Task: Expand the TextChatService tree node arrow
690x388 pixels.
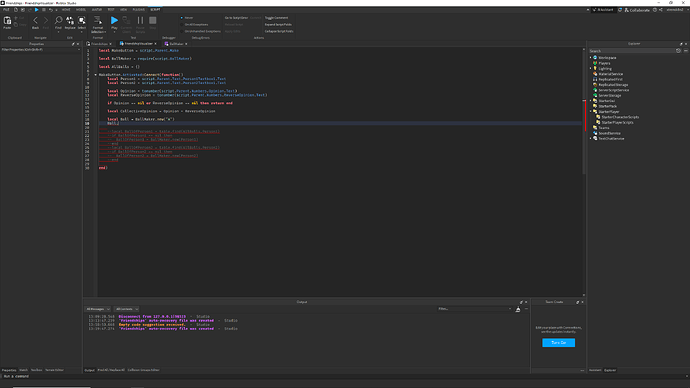Action: coord(591,139)
